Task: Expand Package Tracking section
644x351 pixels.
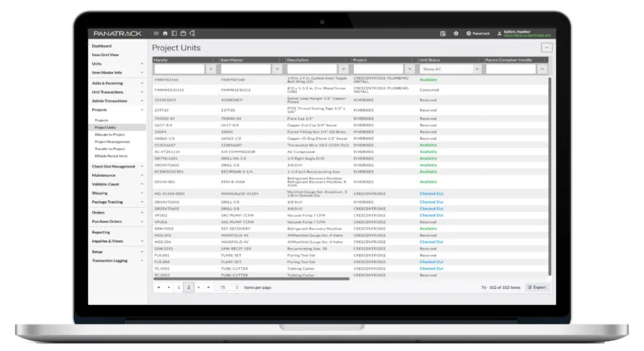Action: pos(117,202)
